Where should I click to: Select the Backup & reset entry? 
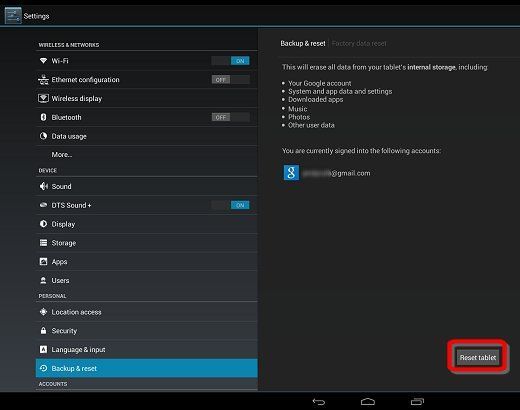[x=147, y=368]
